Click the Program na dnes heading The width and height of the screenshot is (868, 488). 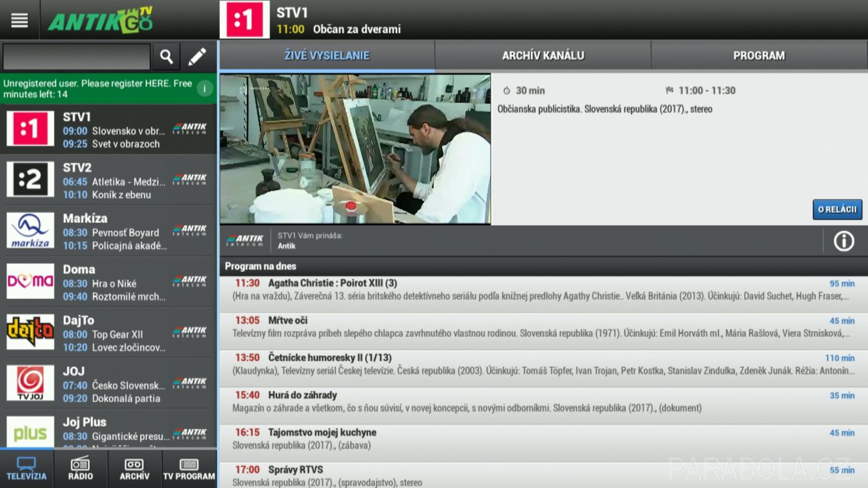[x=260, y=266]
